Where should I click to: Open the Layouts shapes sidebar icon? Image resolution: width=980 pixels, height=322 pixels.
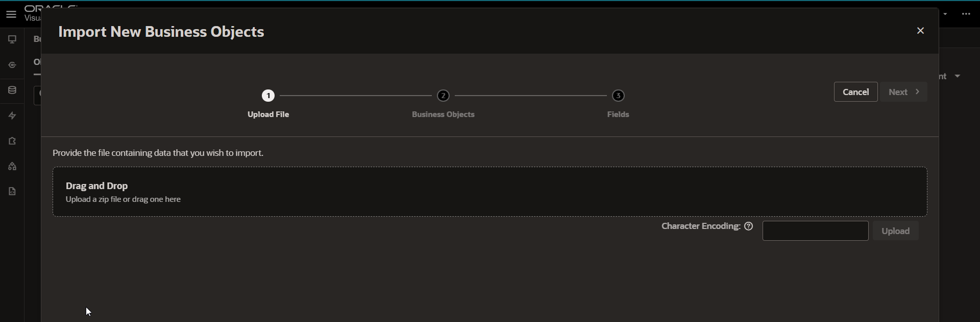tap(12, 167)
